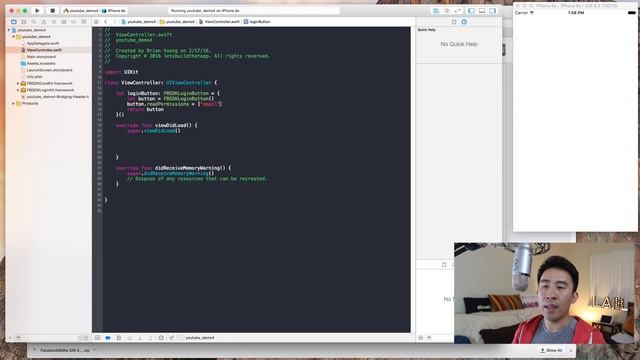Click the pause/continue icon in debug bar

119,338
